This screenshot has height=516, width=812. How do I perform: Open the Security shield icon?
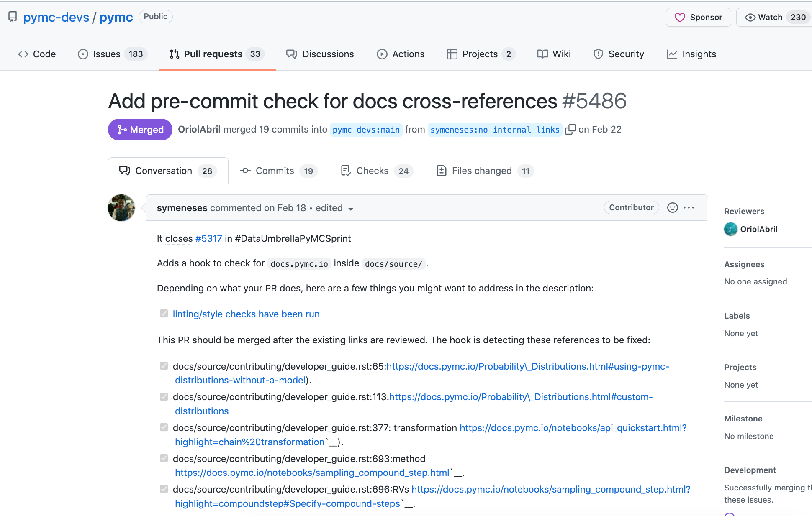[x=598, y=54]
